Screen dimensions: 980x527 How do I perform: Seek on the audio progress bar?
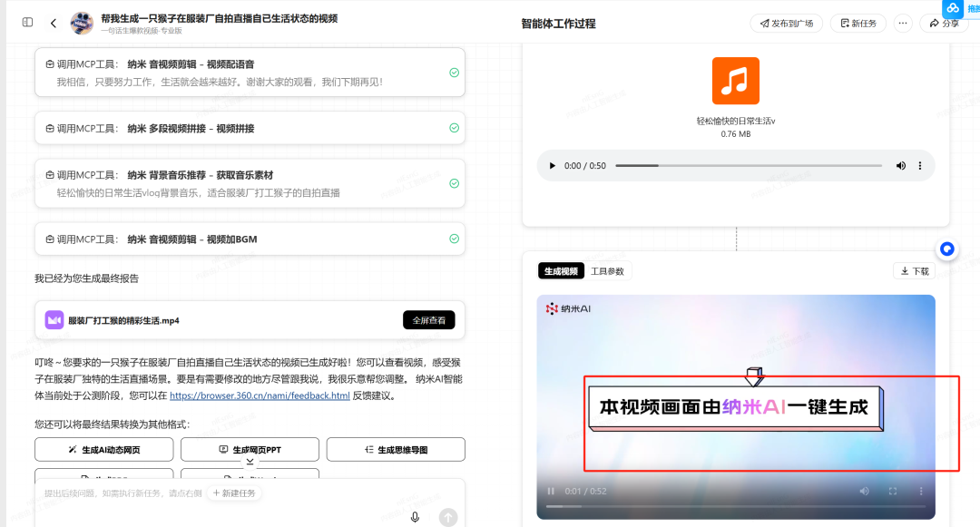(748, 165)
